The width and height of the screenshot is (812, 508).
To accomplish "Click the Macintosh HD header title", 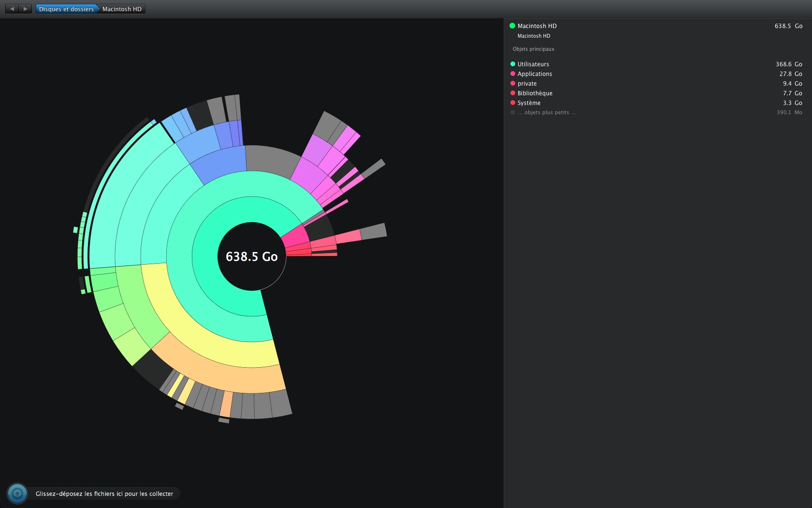I will [537, 26].
